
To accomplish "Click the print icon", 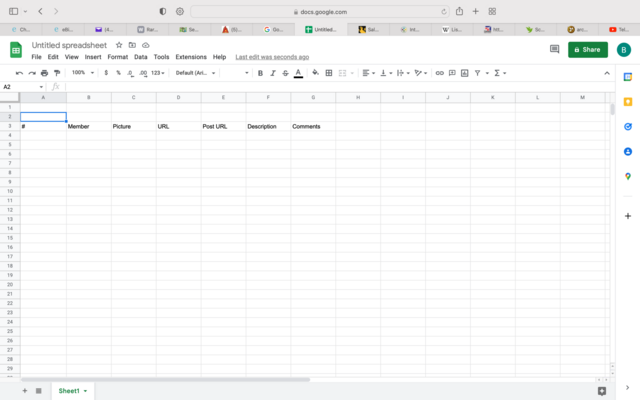I will 44,73.
